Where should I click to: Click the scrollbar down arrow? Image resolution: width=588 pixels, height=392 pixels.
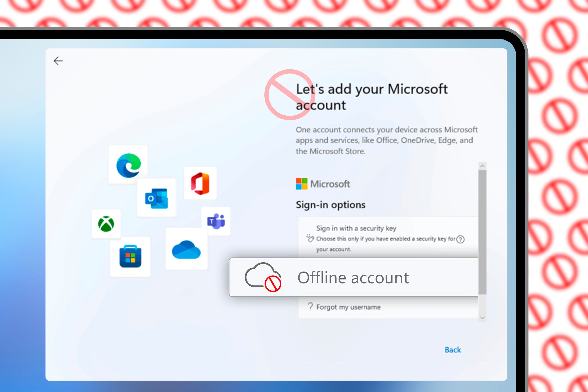point(482,318)
